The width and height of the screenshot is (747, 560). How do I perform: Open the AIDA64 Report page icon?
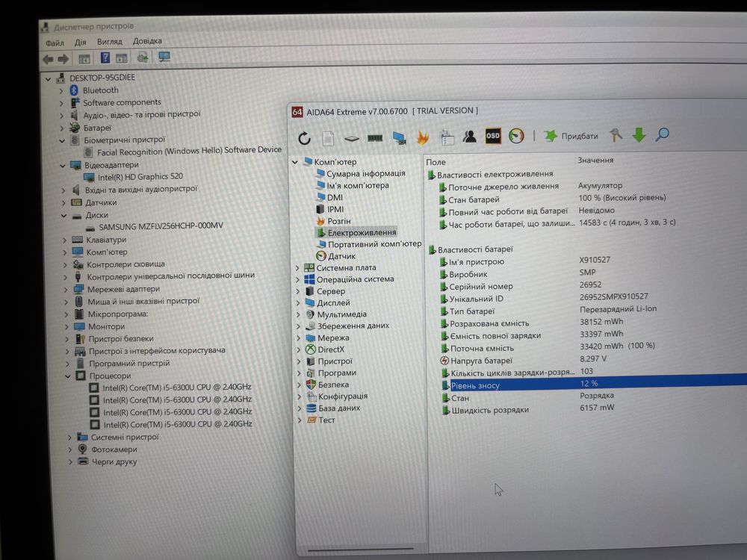click(328, 139)
